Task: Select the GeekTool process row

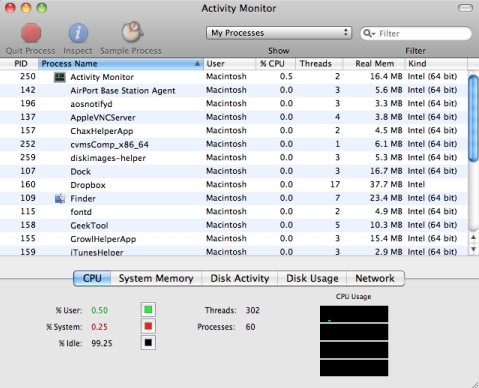Action: point(234,225)
